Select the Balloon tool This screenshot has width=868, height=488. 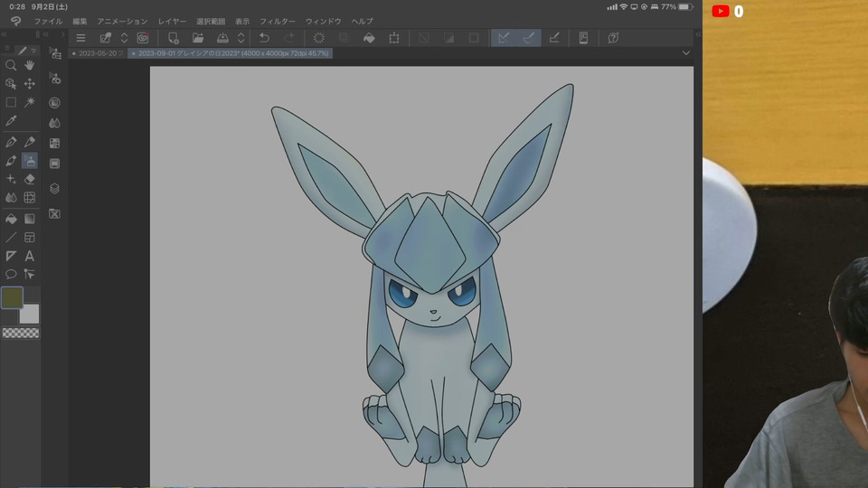[x=11, y=275]
